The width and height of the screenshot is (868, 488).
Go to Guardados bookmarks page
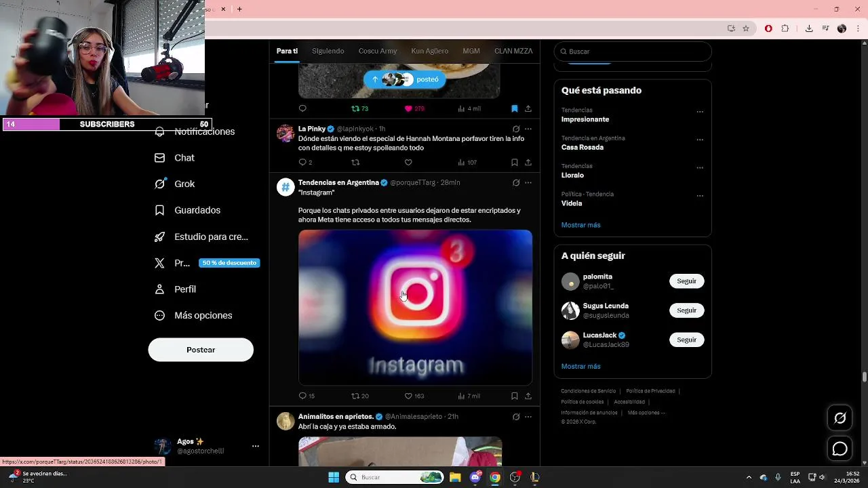187,210
